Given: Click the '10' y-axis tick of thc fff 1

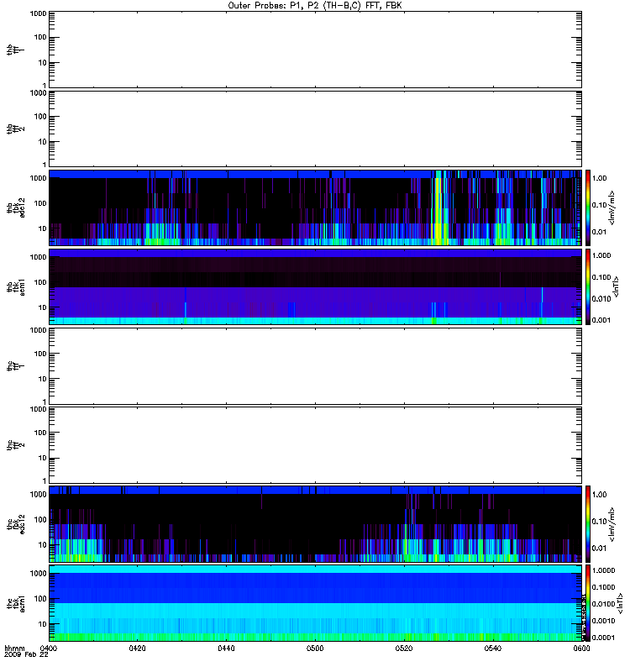Looking at the screenshot, I should (43, 379).
